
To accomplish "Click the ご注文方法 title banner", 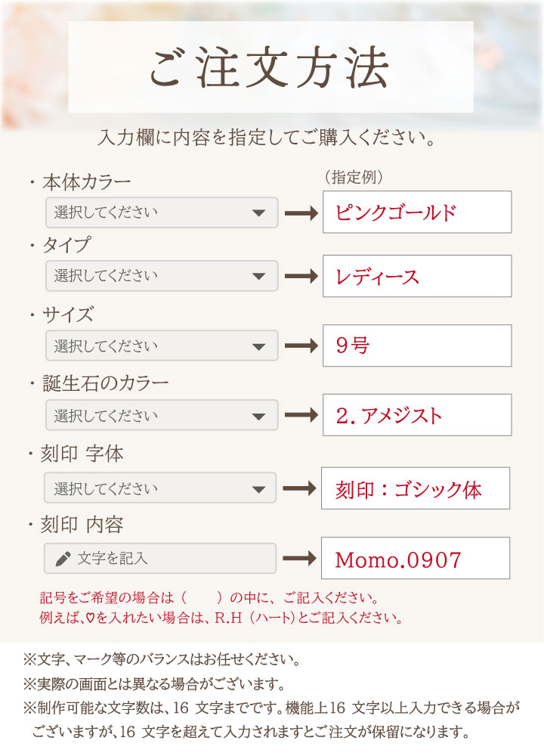I will 270,67.
